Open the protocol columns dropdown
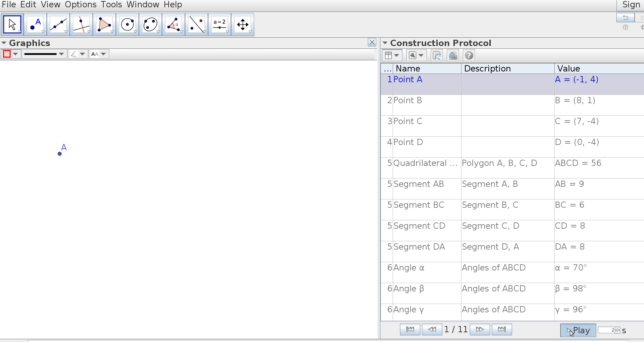Image resolution: width=644 pixels, height=342 pixels. pos(392,55)
